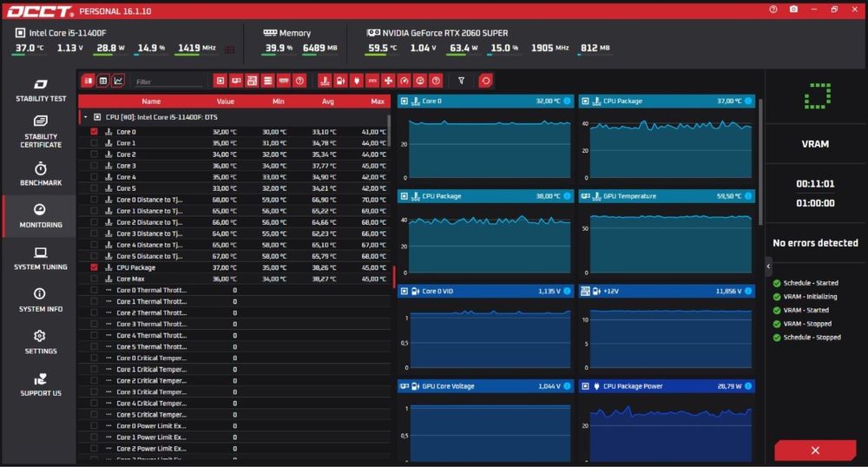The height and width of the screenshot is (467, 868).
Task: Click info circle on CPU Package Power graph
Action: click(748, 386)
